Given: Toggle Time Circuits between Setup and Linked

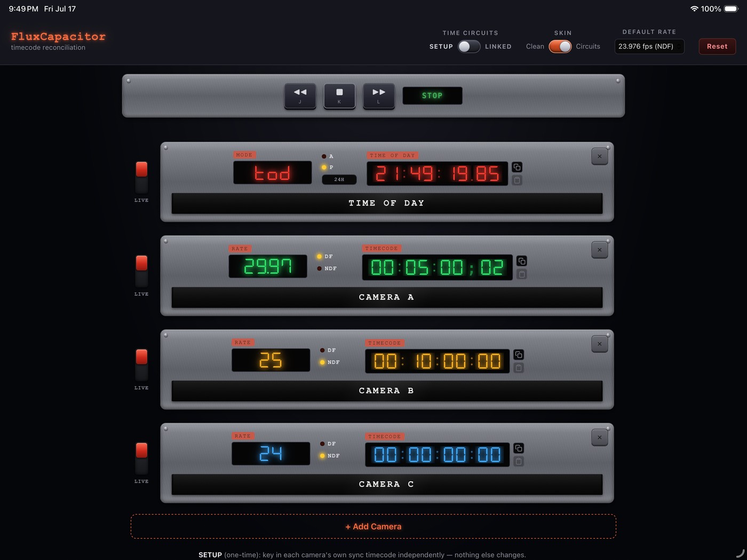Looking at the screenshot, I should [x=469, y=46].
